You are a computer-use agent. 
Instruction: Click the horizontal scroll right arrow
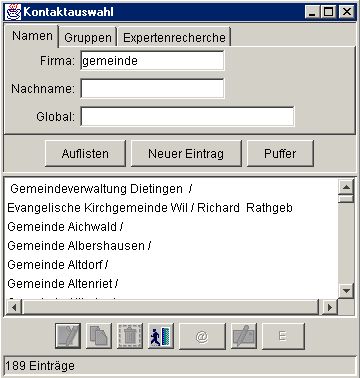tap(330, 307)
